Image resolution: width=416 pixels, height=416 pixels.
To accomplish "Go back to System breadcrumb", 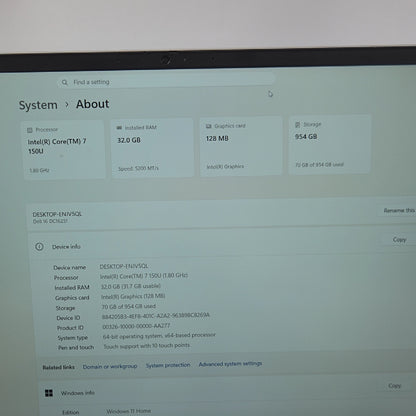I will click(38, 105).
